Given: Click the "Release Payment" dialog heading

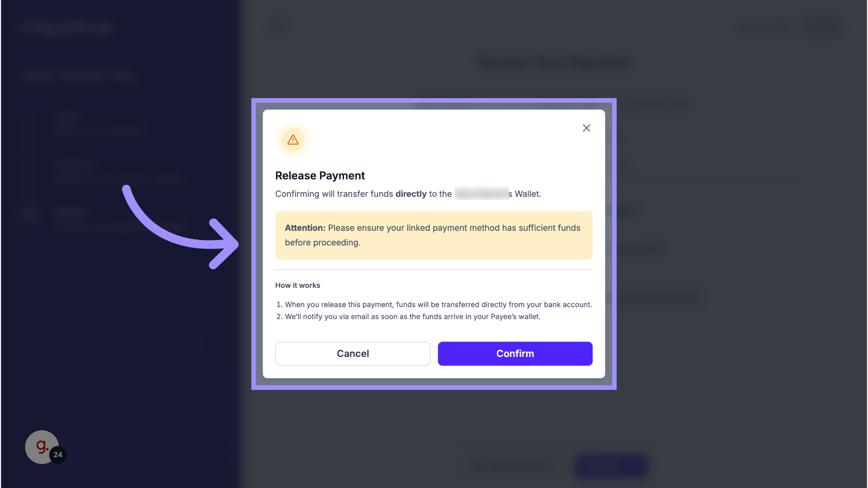Looking at the screenshot, I should (320, 175).
